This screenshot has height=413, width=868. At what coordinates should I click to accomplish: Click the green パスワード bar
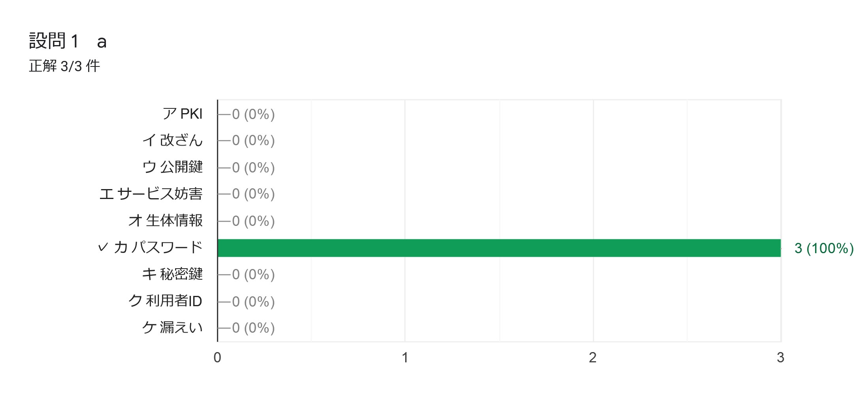click(499, 248)
